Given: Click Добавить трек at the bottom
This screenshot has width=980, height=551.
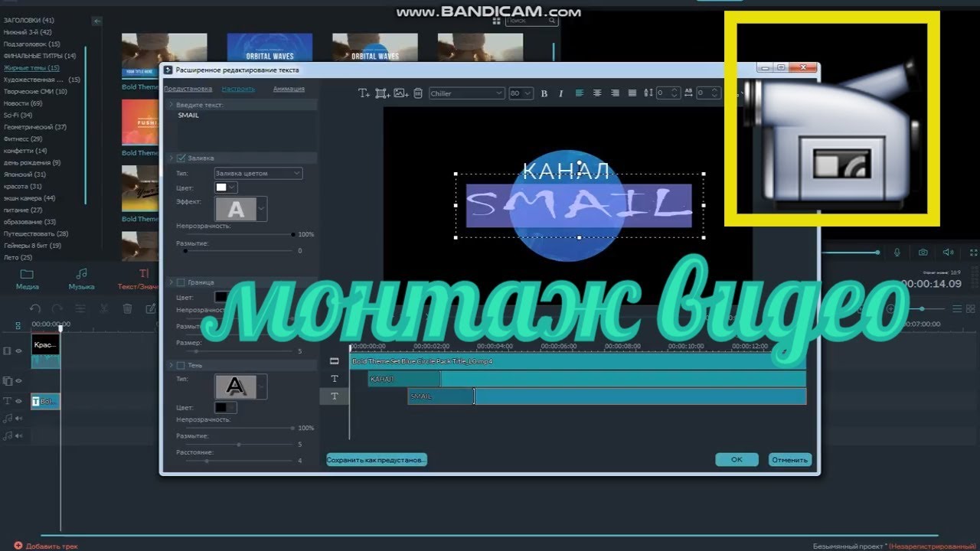Looking at the screenshot, I should [x=46, y=546].
